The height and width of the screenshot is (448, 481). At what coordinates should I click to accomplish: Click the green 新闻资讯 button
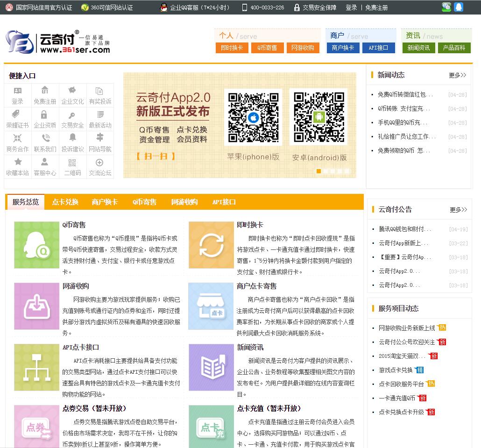[418, 48]
